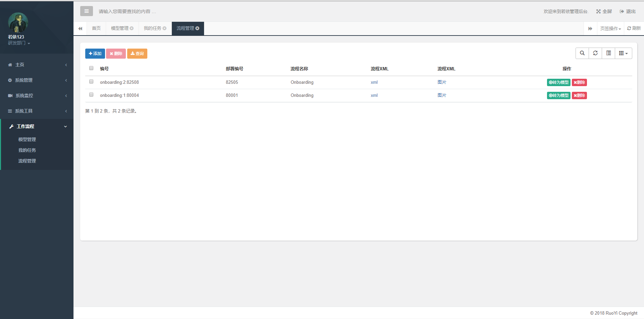Switch to the 首页 tab
Screen dimensions: 644x319
click(x=96, y=28)
